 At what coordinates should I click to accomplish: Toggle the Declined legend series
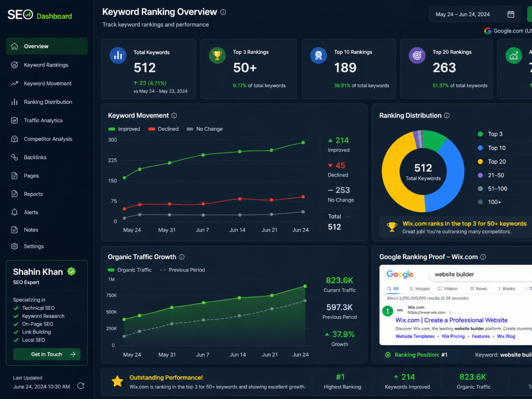pos(163,129)
